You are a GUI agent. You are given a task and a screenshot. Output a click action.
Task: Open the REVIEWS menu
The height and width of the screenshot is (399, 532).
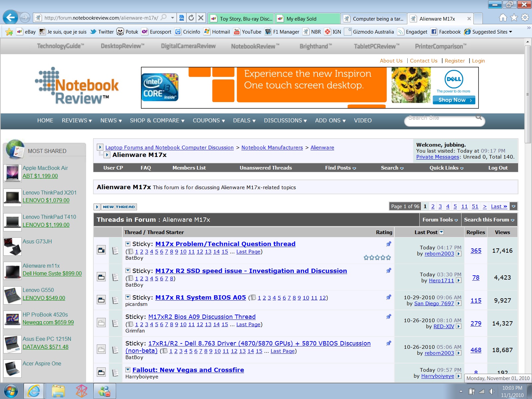click(x=77, y=121)
